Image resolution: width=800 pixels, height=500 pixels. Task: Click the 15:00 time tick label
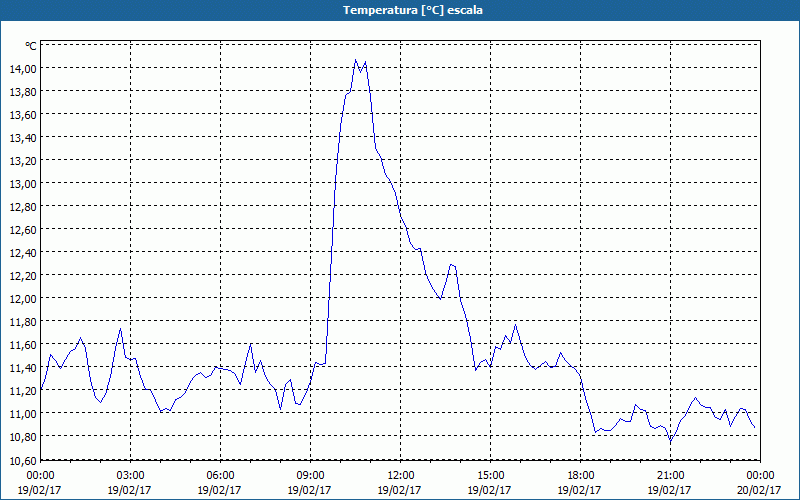(490, 476)
